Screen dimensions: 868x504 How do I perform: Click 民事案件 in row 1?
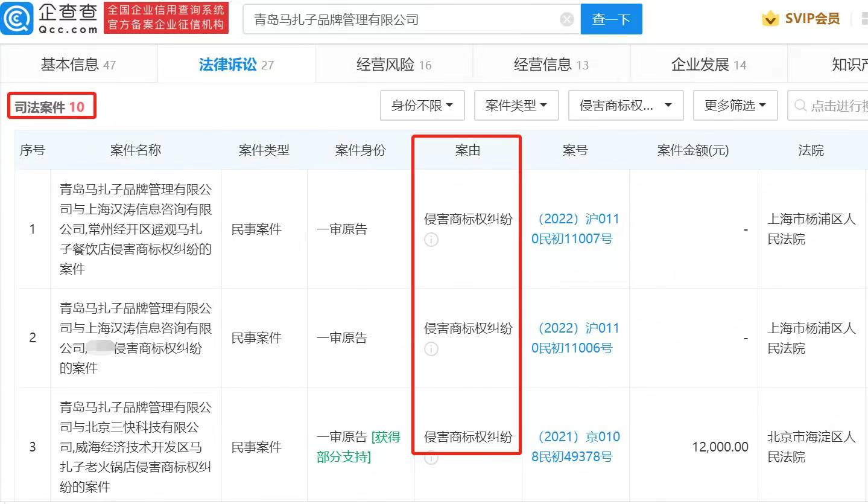click(256, 229)
